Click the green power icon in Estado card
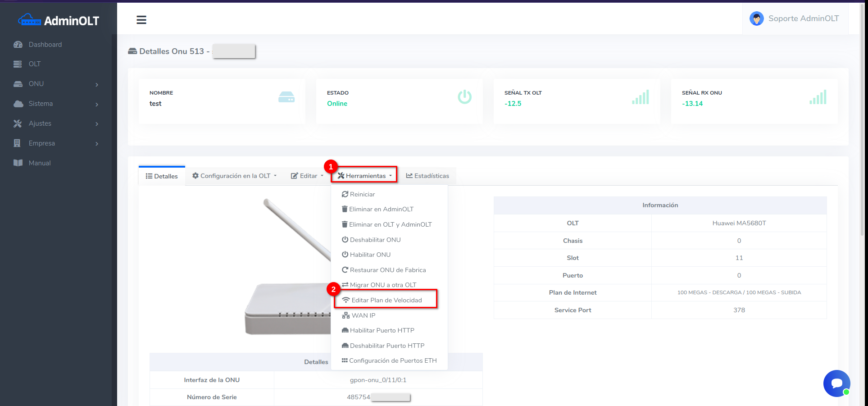Screen dimensions: 868x406 click(464, 97)
